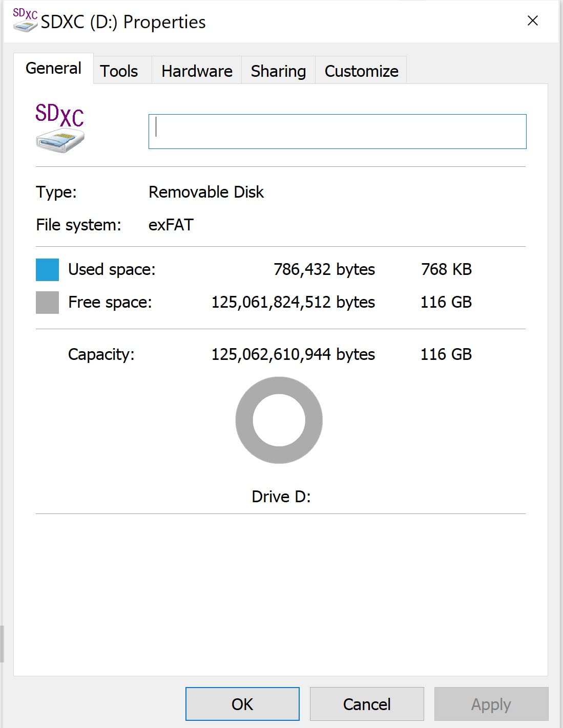
Task: Click the "116 GB" value in Capacity row
Action: (446, 354)
